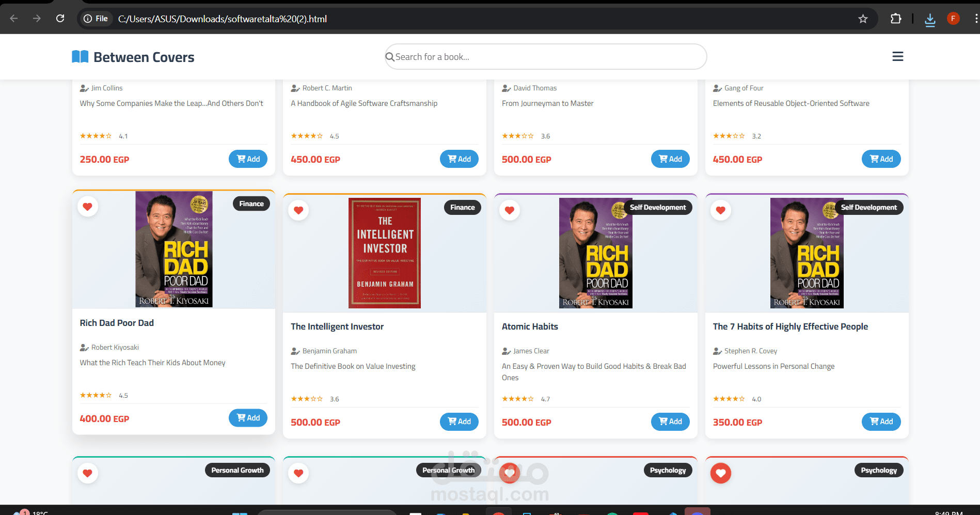Click author name Gang of Four
Screen dimensions: 980x515
pos(744,88)
